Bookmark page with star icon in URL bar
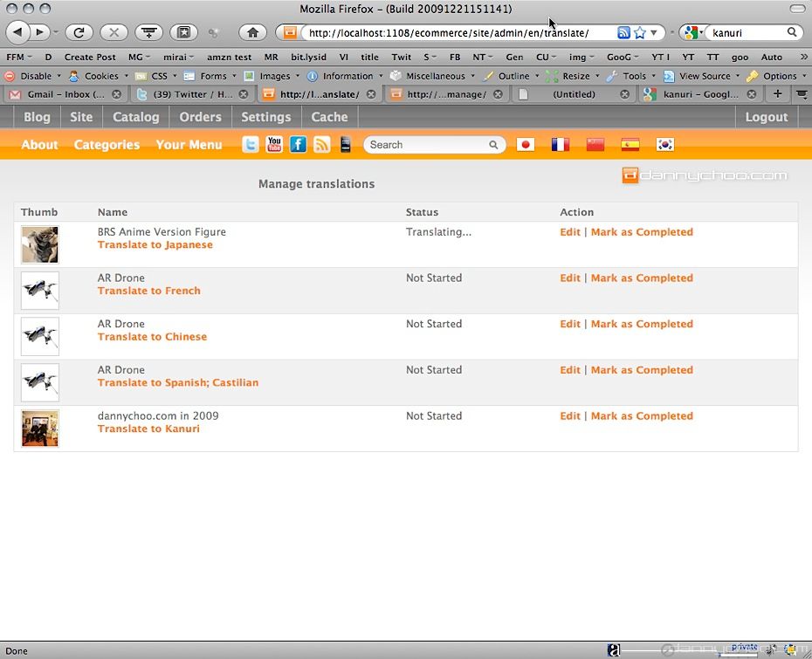 (x=640, y=32)
